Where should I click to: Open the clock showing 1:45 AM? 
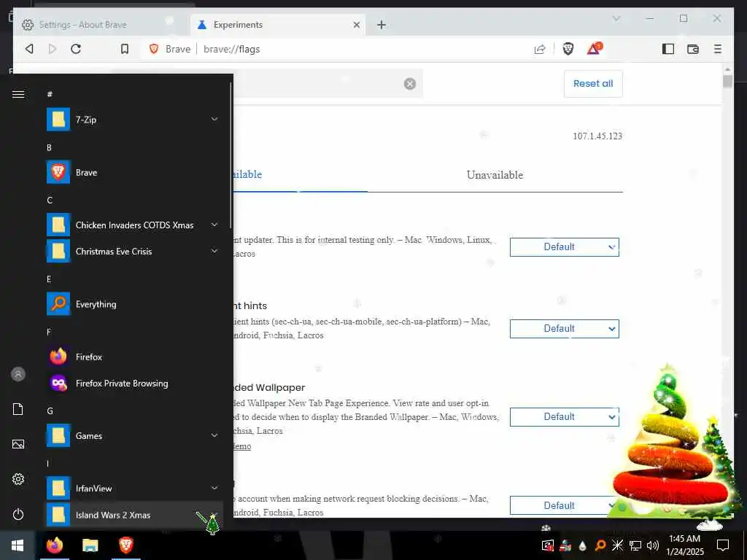684,545
